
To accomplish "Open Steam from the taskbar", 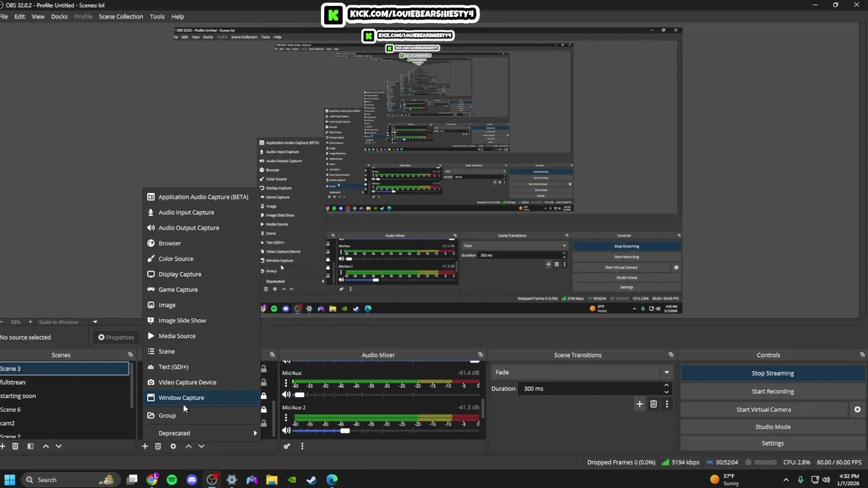I will point(311,480).
